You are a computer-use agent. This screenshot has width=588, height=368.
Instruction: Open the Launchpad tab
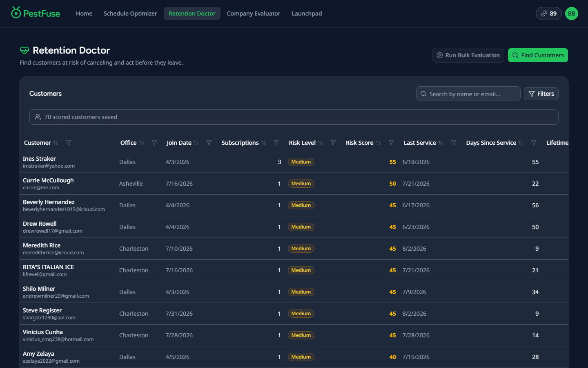pyautogui.click(x=307, y=13)
